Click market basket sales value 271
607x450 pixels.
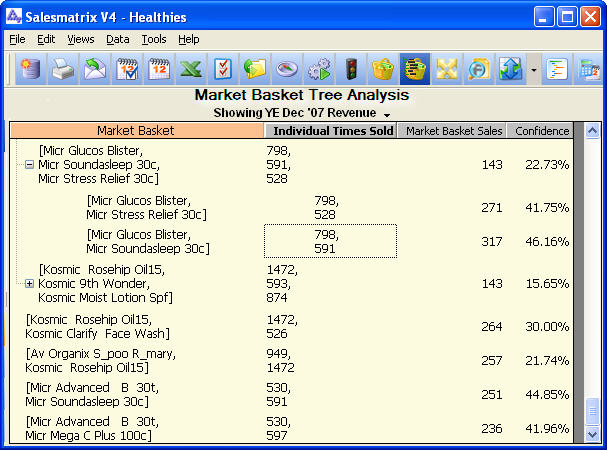coord(492,208)
